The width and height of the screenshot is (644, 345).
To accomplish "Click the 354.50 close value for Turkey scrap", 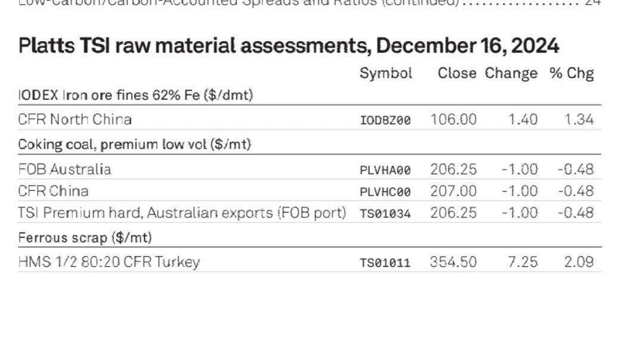I will click(x=453, y=263).
